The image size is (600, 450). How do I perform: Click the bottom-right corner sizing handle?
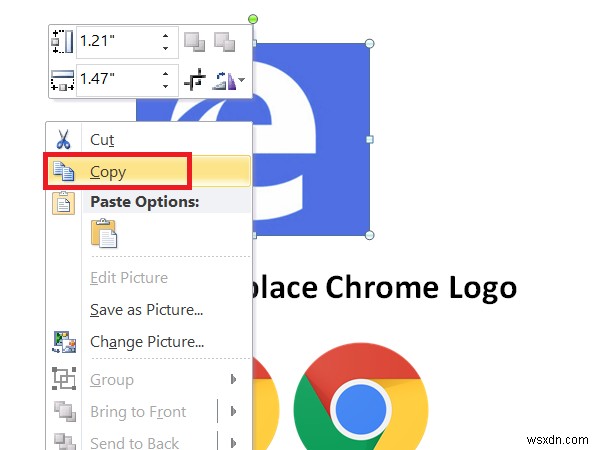coord(369,235)
